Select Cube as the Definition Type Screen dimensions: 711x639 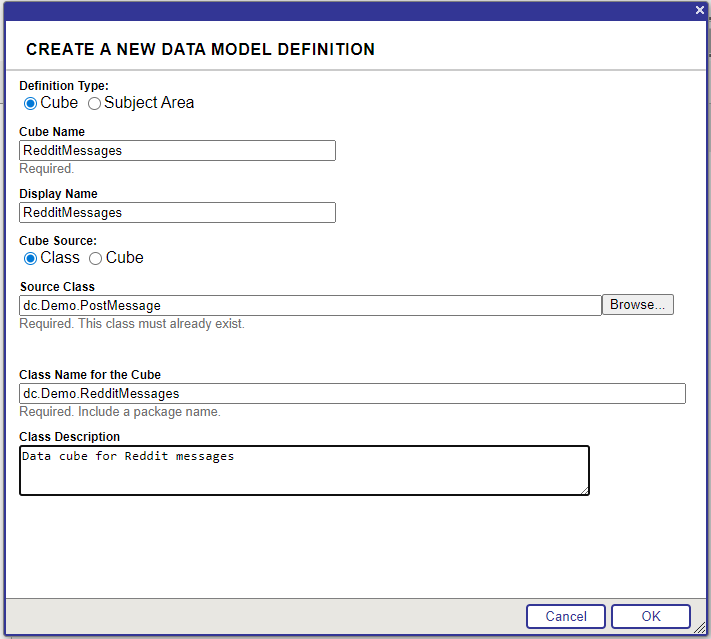30,103
